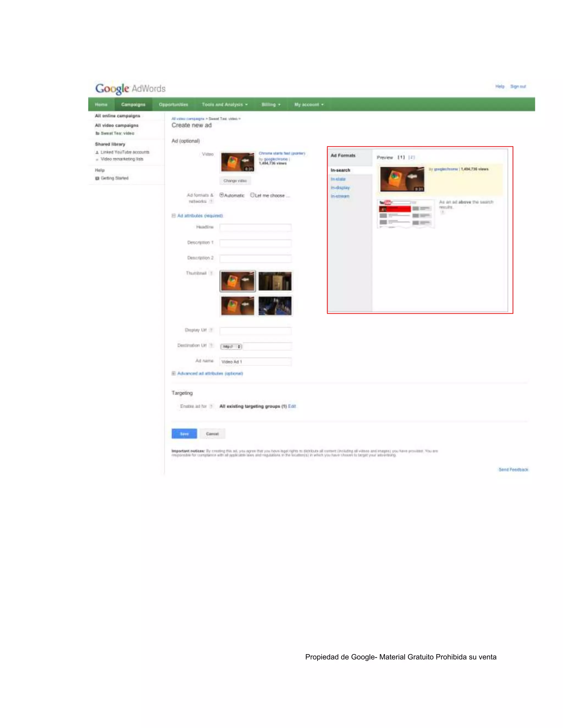Show preview number 2
Image resolution: width=563 pixels, height=728 pixels.
[x=412, y=157]
